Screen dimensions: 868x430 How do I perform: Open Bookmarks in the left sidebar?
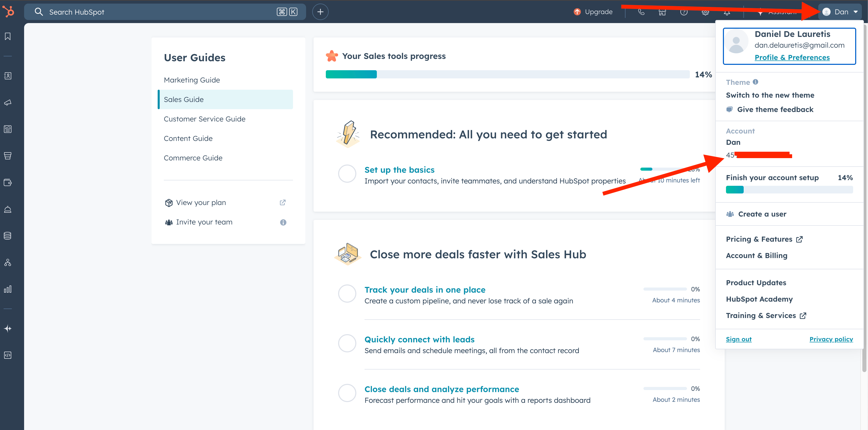[8, 36]
